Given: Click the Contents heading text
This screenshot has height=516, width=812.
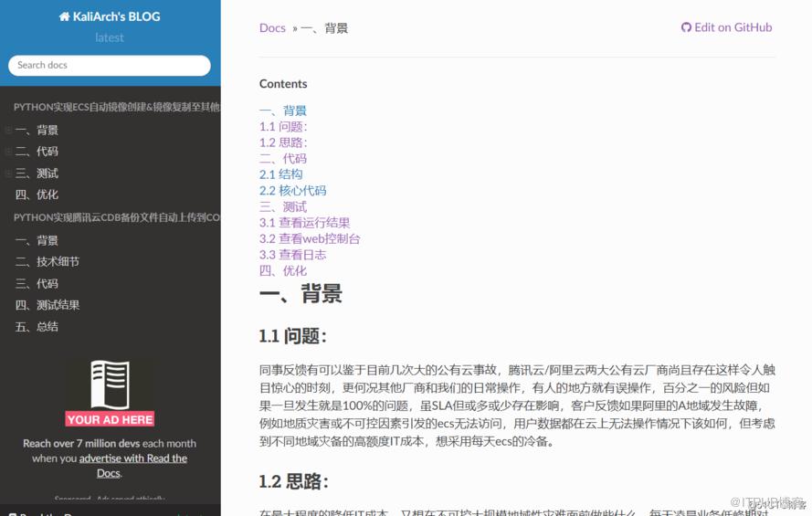Looking at the screenshot, I should coord(283,84).
